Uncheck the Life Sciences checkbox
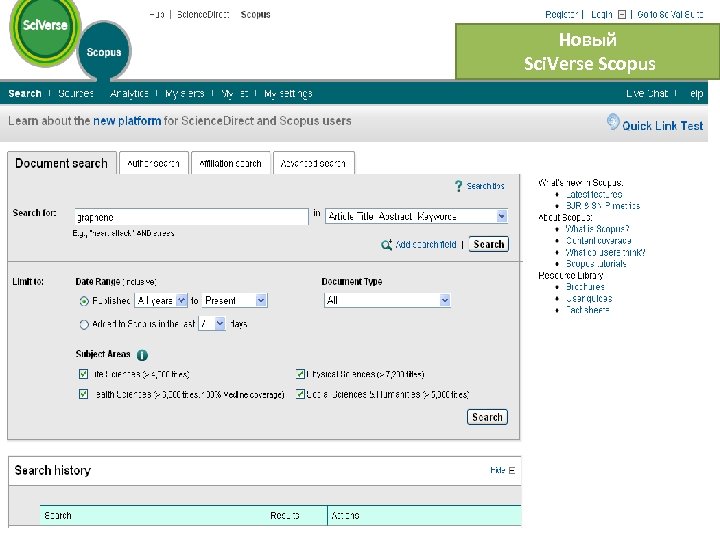Screen dimensions: 720x540 [x=83, y=374]
